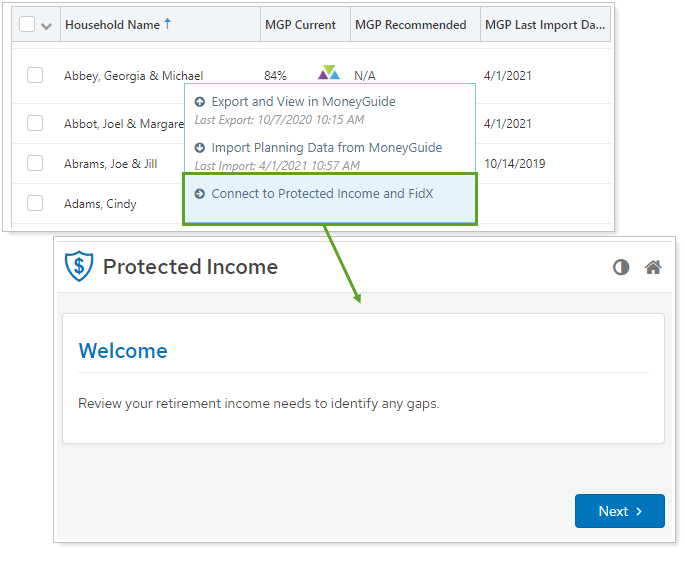Sort by MGP Current column header
The width and height of the screenshot is (685, 561).
click(300, 25)
